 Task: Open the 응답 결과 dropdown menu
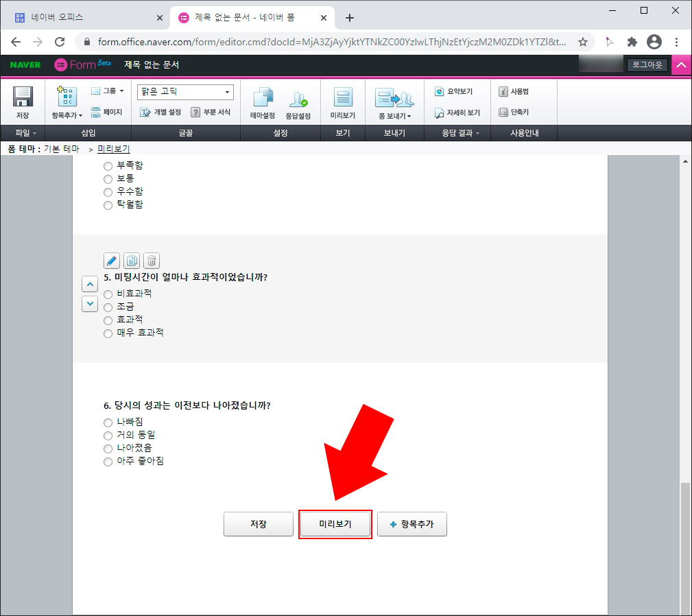(458, 133)
